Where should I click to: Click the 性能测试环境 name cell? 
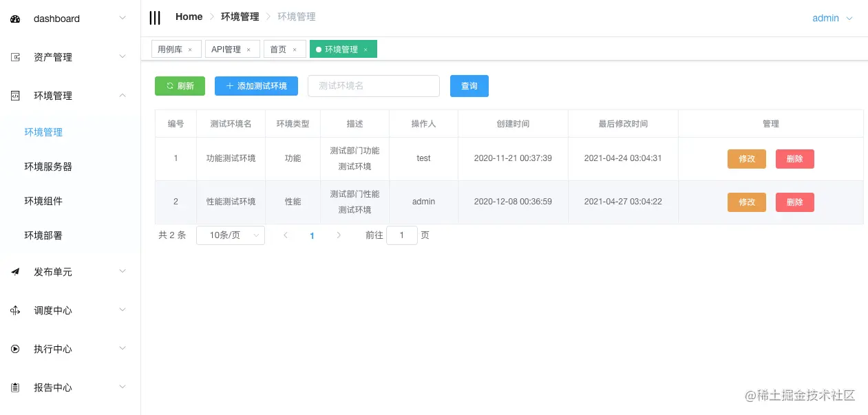click(231, 202)
